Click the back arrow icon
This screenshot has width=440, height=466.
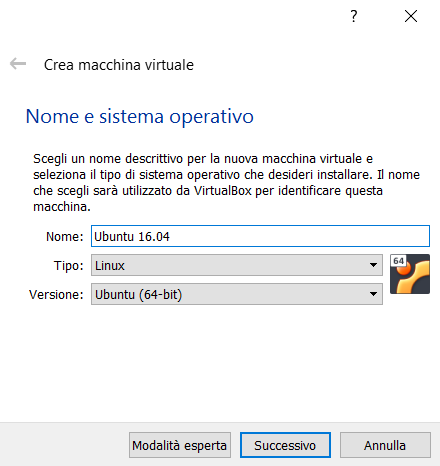[18, 64]
